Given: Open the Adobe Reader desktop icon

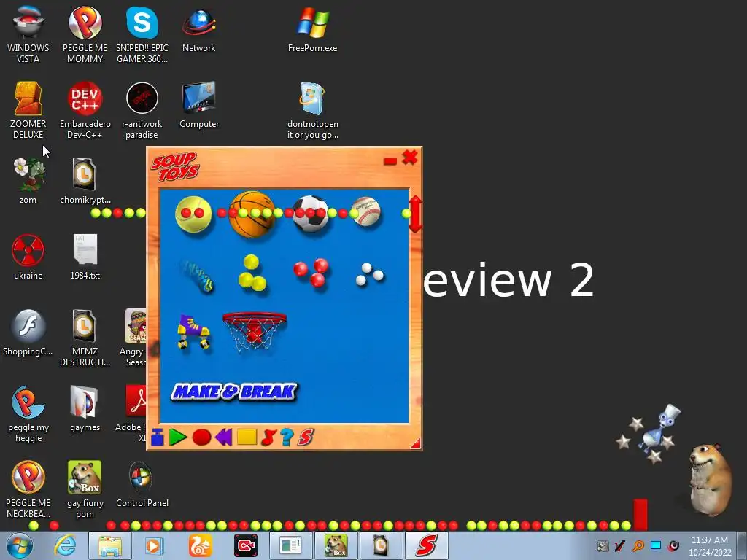Looking at the screenshot, I should (x=131, y=414).
